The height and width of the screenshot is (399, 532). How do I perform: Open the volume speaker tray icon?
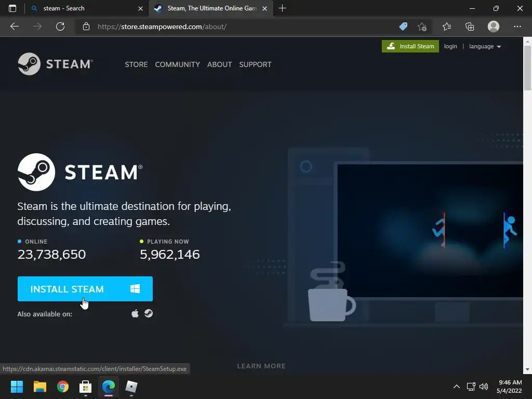[x=484, y=387]
